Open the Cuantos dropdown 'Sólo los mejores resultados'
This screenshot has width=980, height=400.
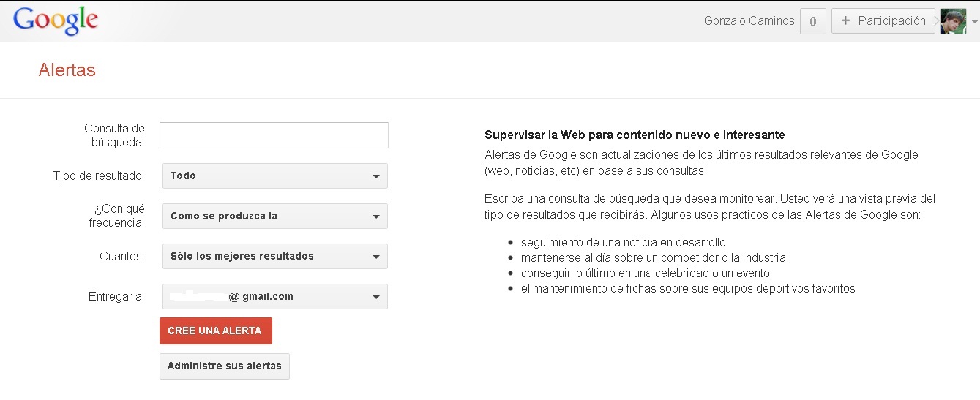275,256
